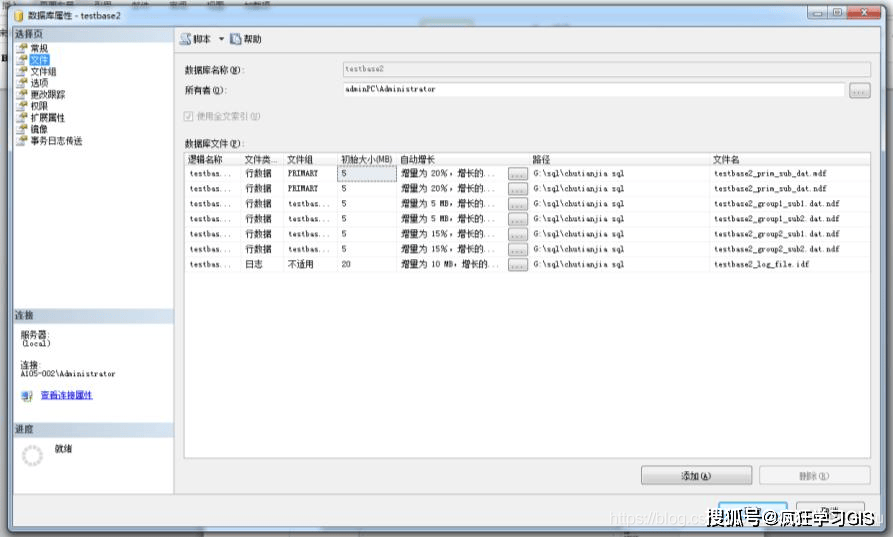Open the 镜像 page

39,129
